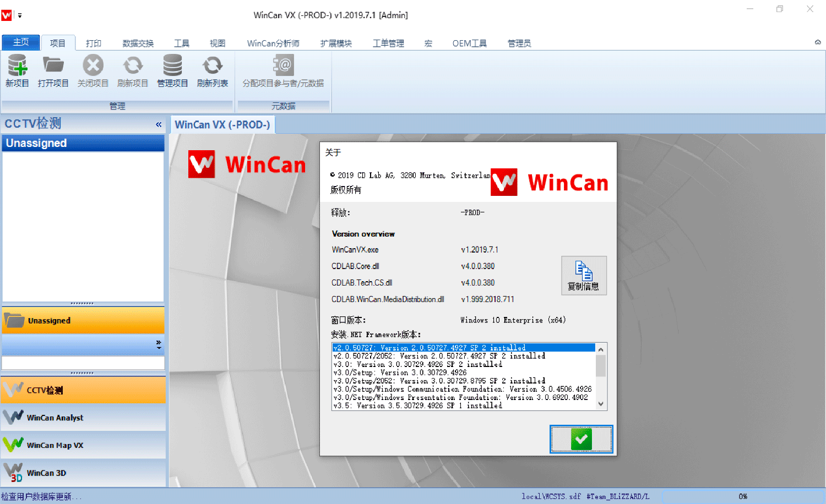Click the CDLAB.Tech.CS.dll entry

pyautogui.click(x=362, y=283)
